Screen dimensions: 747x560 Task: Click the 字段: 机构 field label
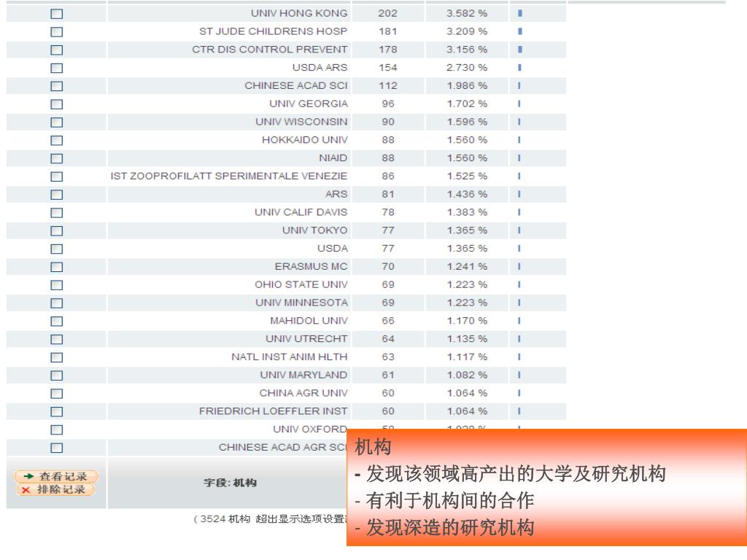point(230,483)
